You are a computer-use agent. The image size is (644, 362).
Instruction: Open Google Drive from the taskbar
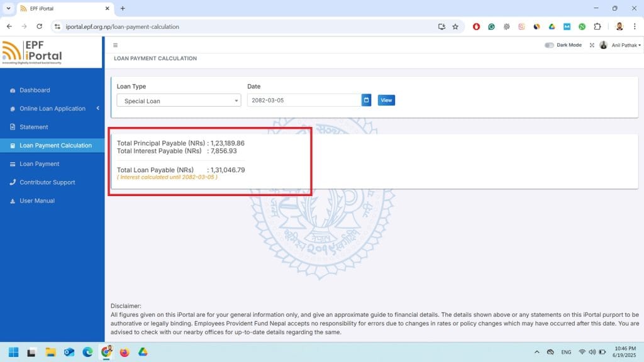(x=143, y=352)
